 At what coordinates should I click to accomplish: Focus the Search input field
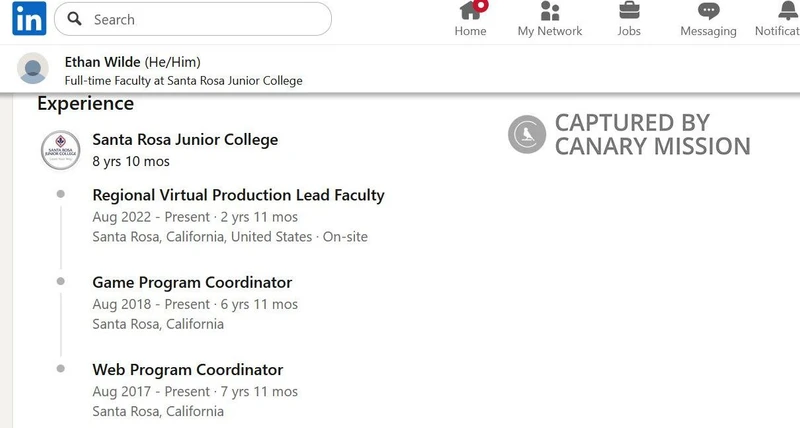tap(193, 19)
